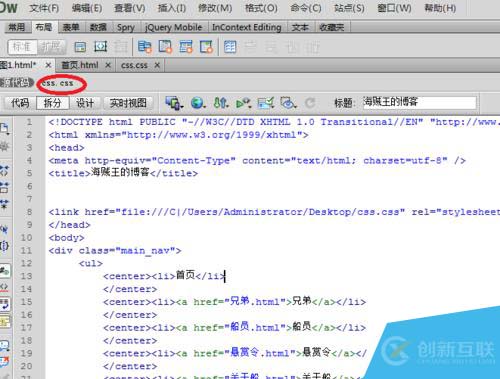
Task: Click the Expand All icon
Action: [x=4, y=203]
